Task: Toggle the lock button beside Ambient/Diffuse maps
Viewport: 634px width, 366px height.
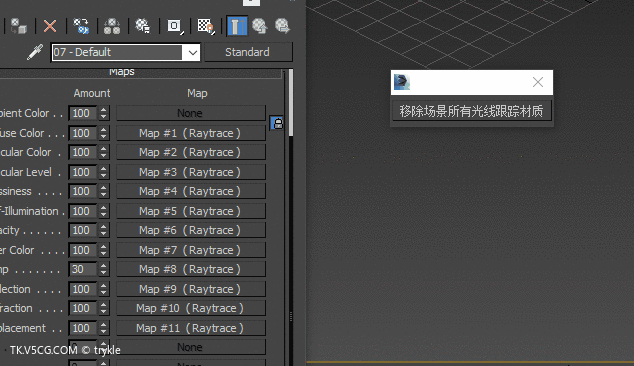Action: click(277, 123)
